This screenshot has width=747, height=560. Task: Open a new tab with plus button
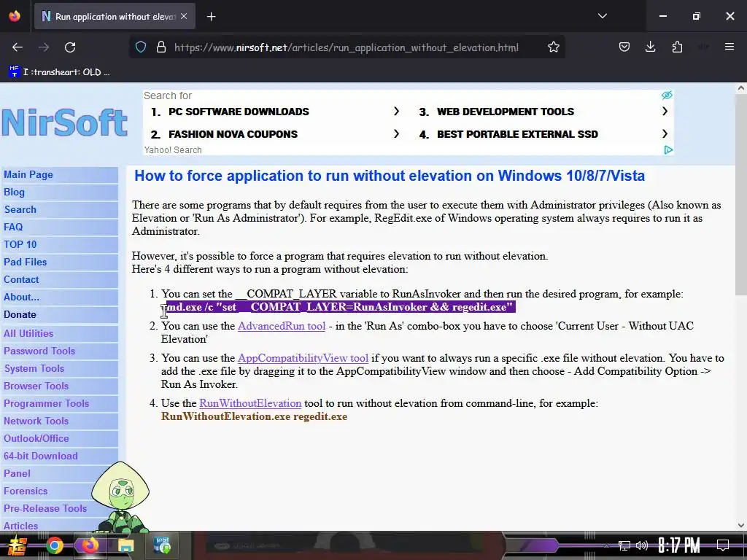point(211,17)
